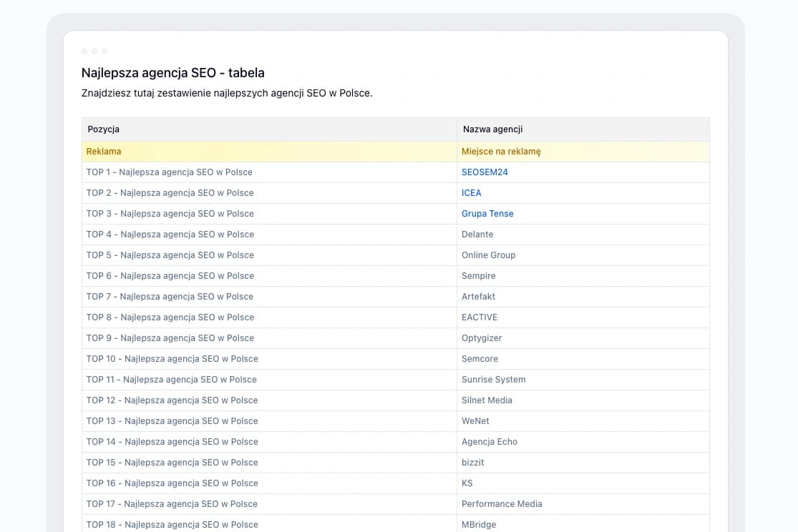Viewport: 798px width, 532px height.
Task: Click the 'Najlepsza agencja SEO - tabela' heading
Action: pyautogui.click(x=173, y=73)
